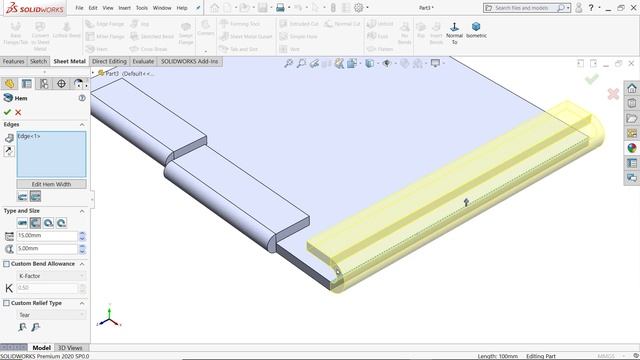Click the Zoom to Fit icon in the viewport

[289, 63]
